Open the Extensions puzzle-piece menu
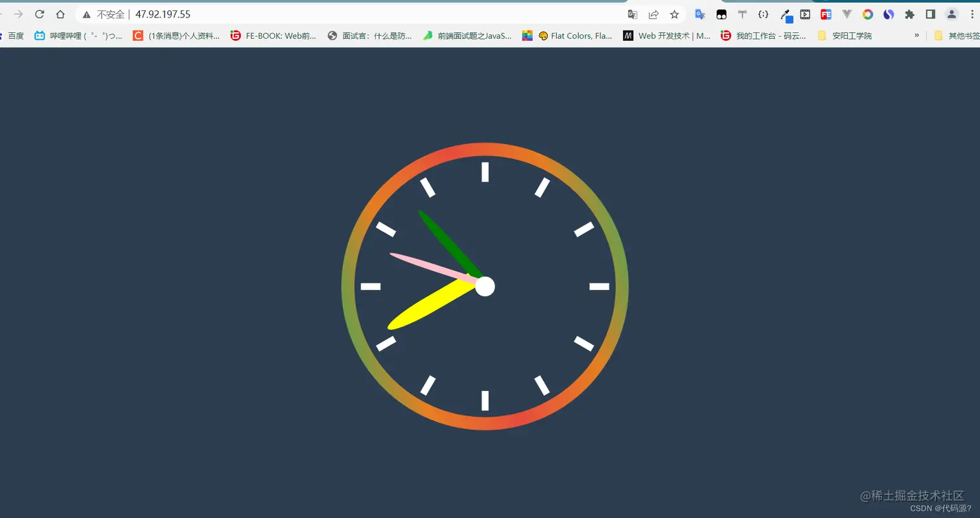 [909, 14]
